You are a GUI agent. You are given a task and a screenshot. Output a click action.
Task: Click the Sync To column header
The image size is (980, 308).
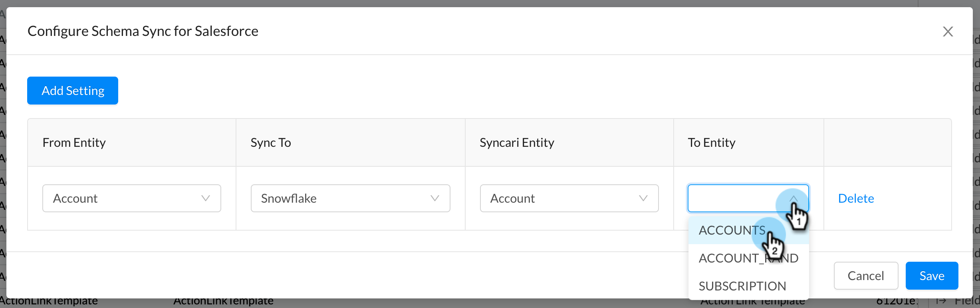coord(270,142)
